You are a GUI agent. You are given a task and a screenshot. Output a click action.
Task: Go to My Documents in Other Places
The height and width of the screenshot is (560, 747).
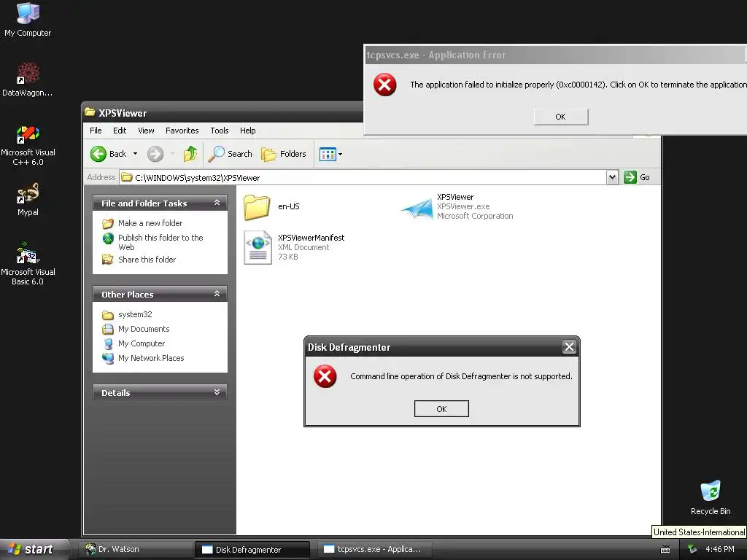144,329
